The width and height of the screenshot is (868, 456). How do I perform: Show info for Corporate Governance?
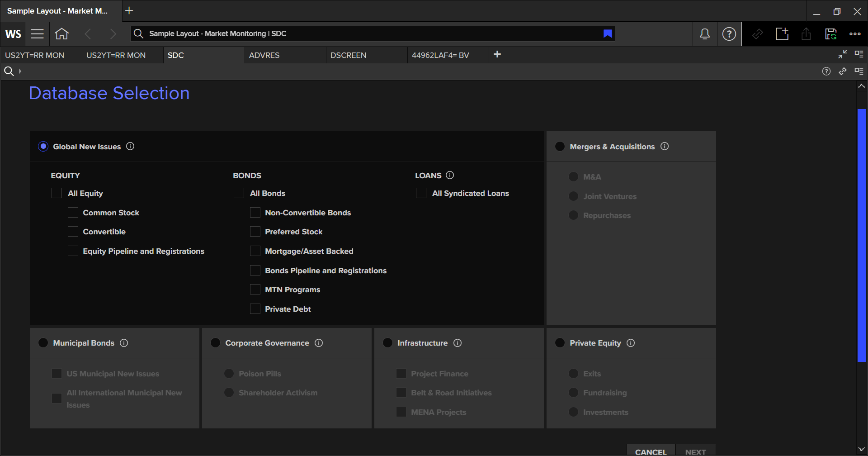coord(319,343)
